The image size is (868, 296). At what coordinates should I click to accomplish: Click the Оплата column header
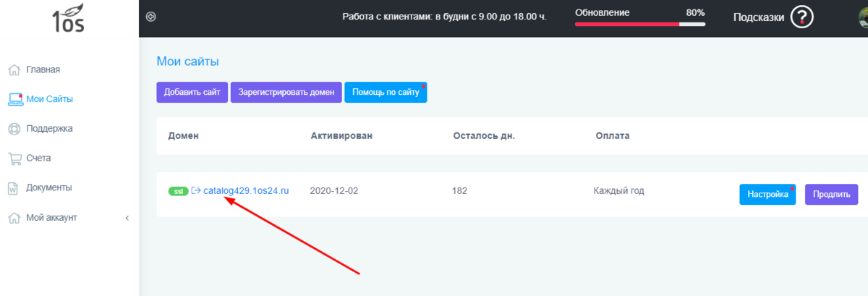point(613,135)
